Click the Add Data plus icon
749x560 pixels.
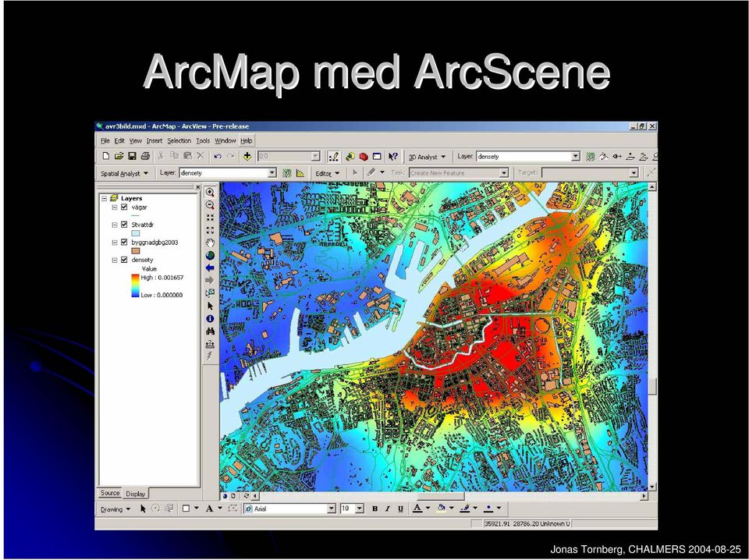(x=247, y=156)
